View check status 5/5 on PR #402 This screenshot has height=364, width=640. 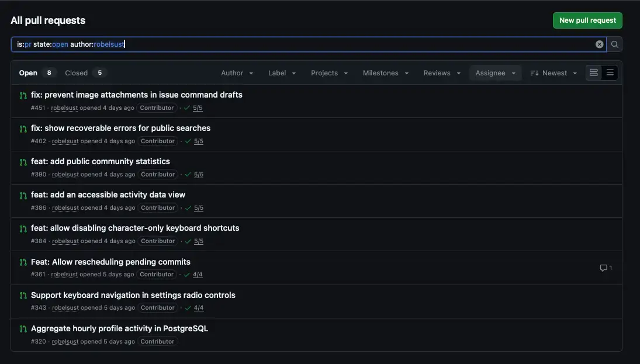[x=198, y=141]
